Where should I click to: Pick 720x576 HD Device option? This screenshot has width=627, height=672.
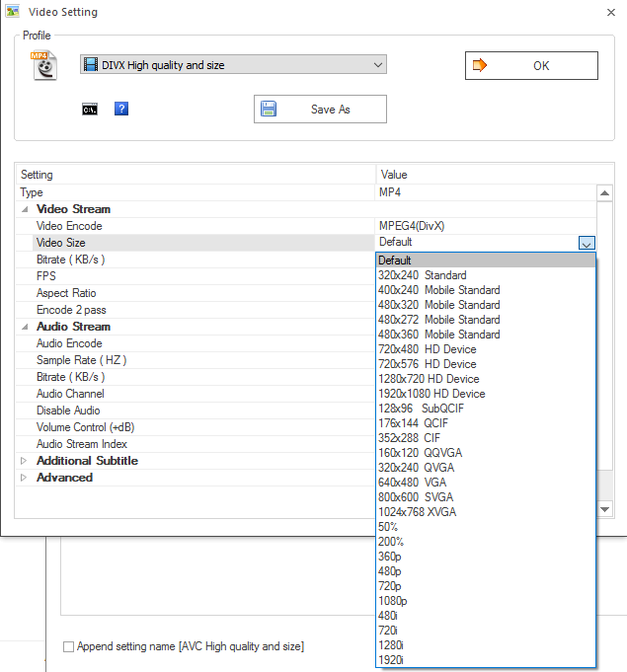click(486, 364)
